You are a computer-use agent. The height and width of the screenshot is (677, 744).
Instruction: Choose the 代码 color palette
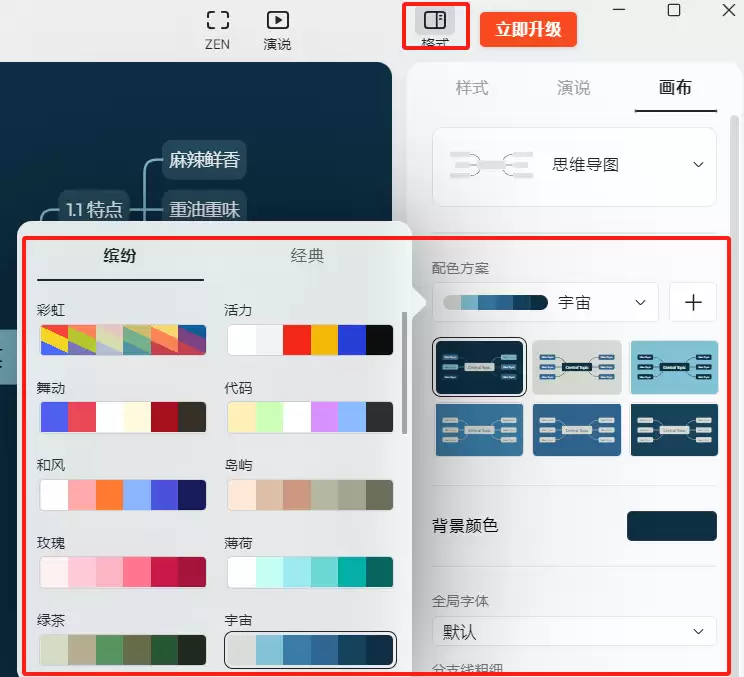[x=310, y=417]
